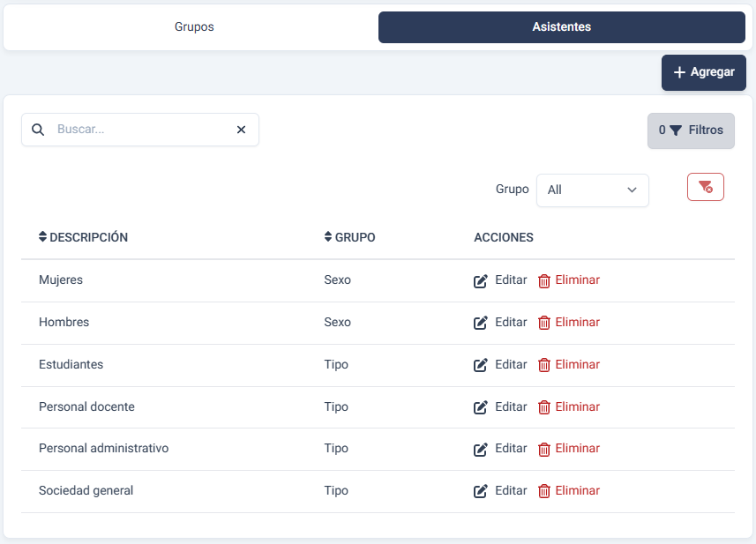Click the red clear filters icon button
This screenshot has height=544, width=756.
(x=705, y=187)
